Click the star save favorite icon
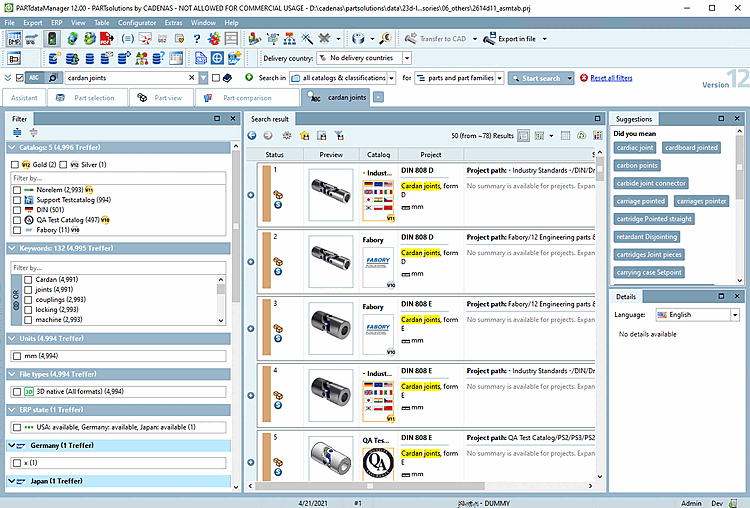 305,136
